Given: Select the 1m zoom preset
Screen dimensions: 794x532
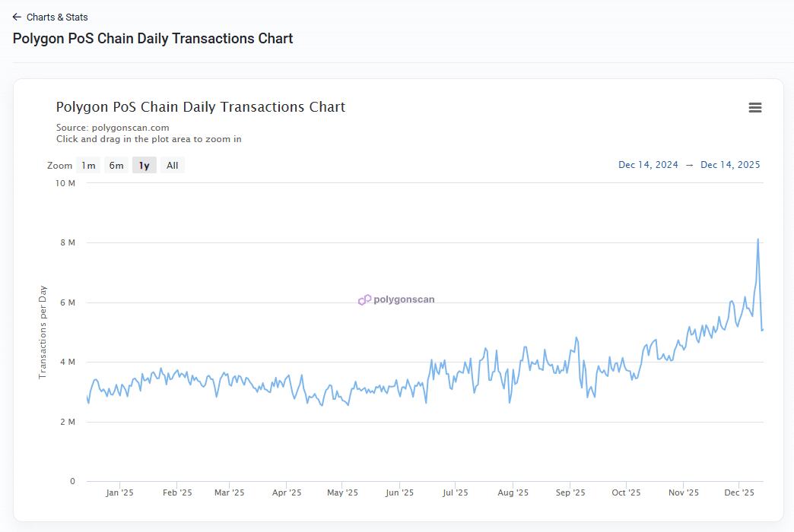Looking at the screenshot, I should 88,164.
